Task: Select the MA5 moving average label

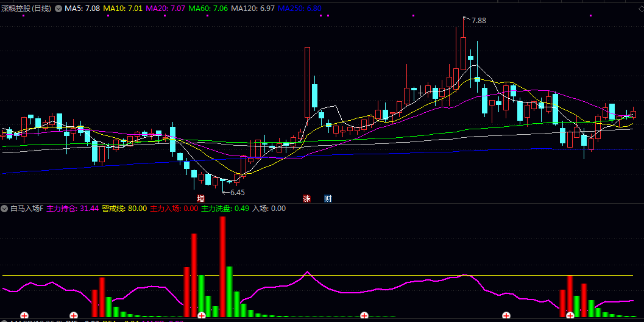Action: (82, 9)
